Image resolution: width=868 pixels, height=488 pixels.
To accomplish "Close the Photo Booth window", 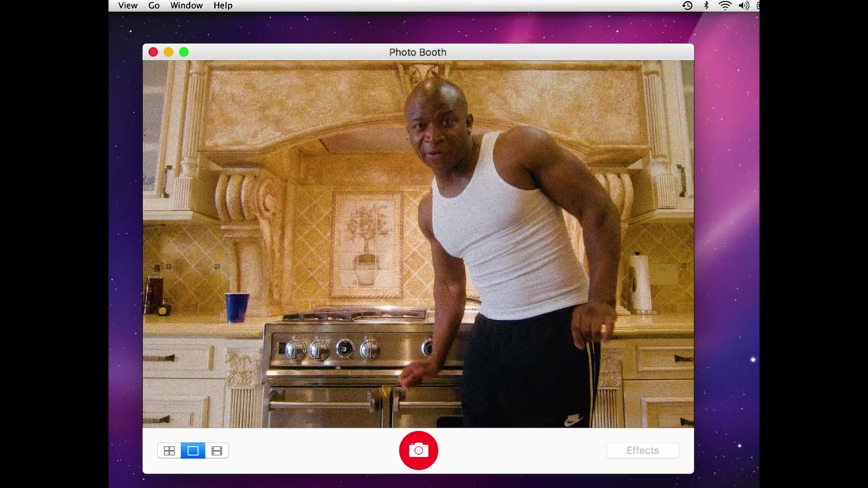I will click(x=153, y=52).
